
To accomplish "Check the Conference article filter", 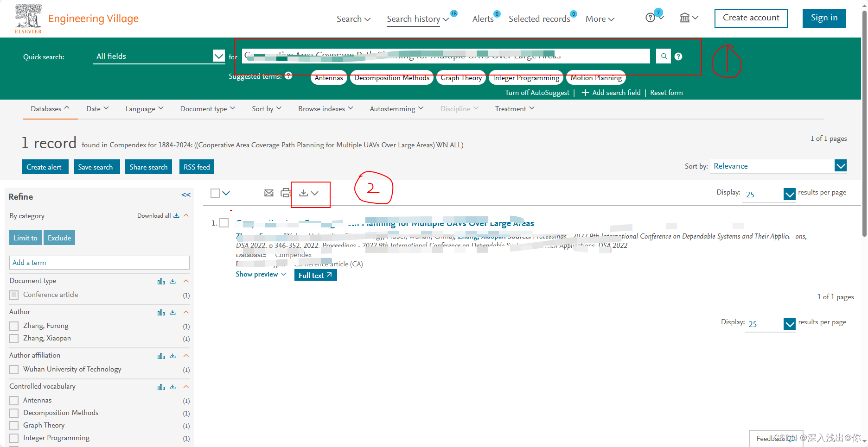I will coord(14,295).
